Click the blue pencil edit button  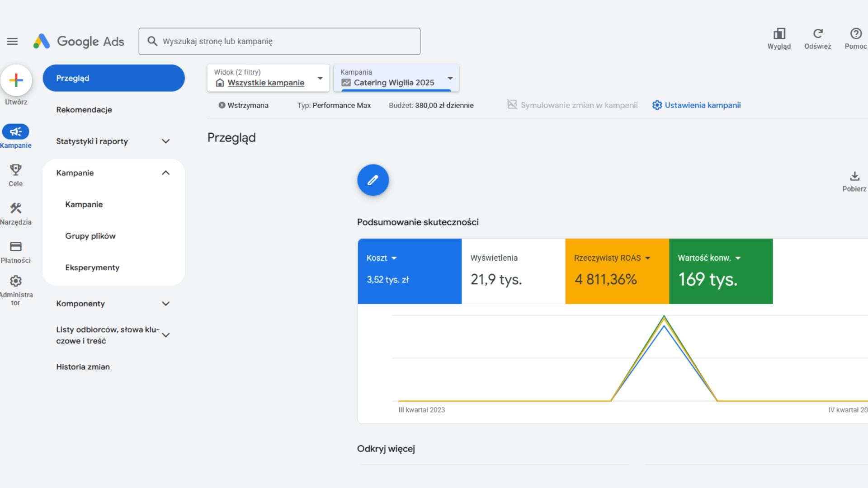(x=373, y=180)
